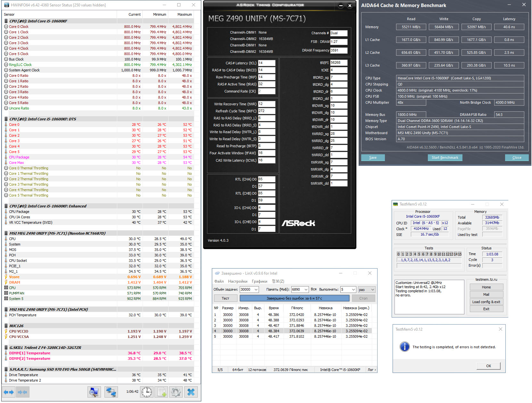This screenshot has height=403, width=532.
Task: Click OK in the TestMem5 completion dialog
Action: (x=488, y=366)
